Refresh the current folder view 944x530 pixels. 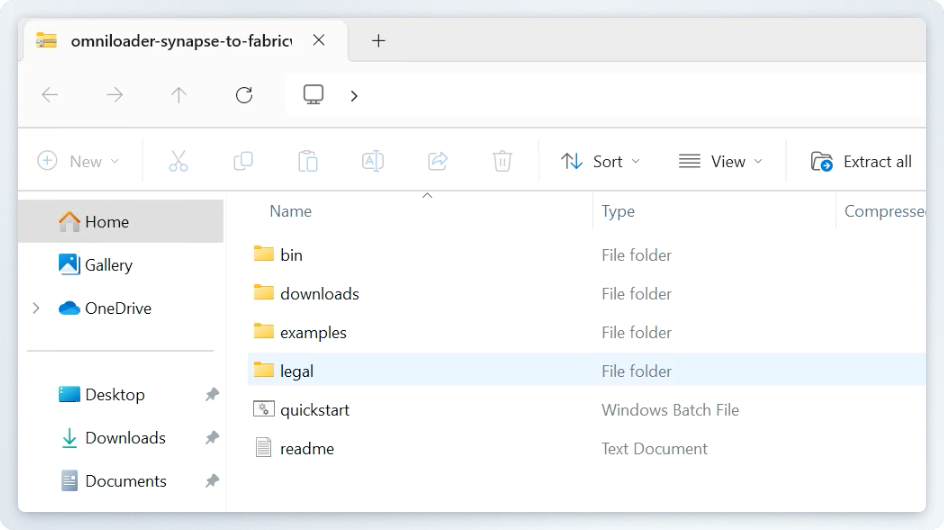(x=244, y=95)
